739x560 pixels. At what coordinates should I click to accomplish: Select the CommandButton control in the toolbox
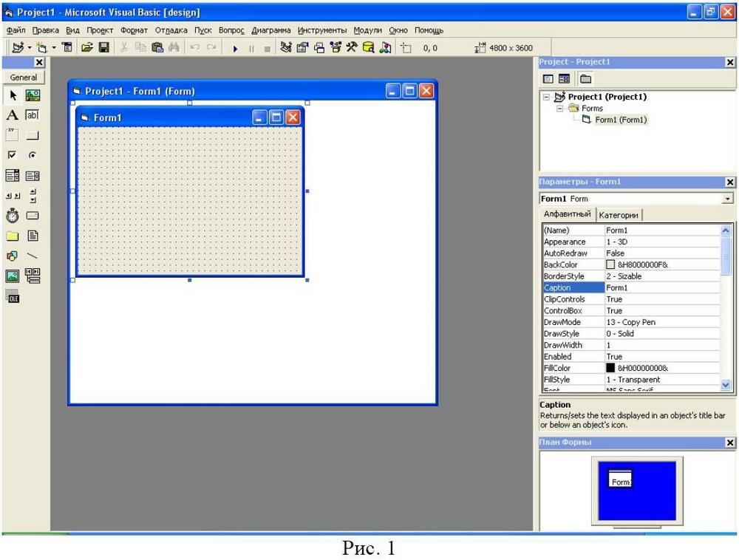click(x=33, y=135)
